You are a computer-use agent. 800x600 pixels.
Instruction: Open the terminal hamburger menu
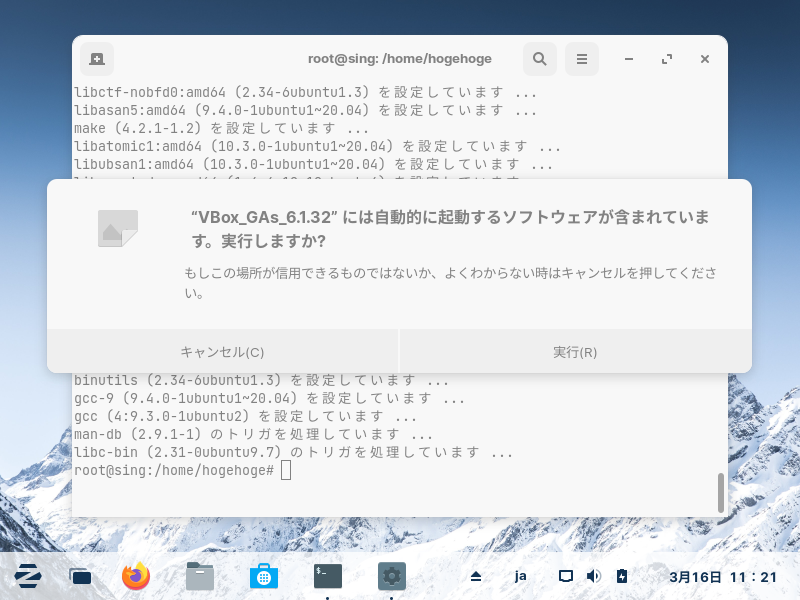582,59
